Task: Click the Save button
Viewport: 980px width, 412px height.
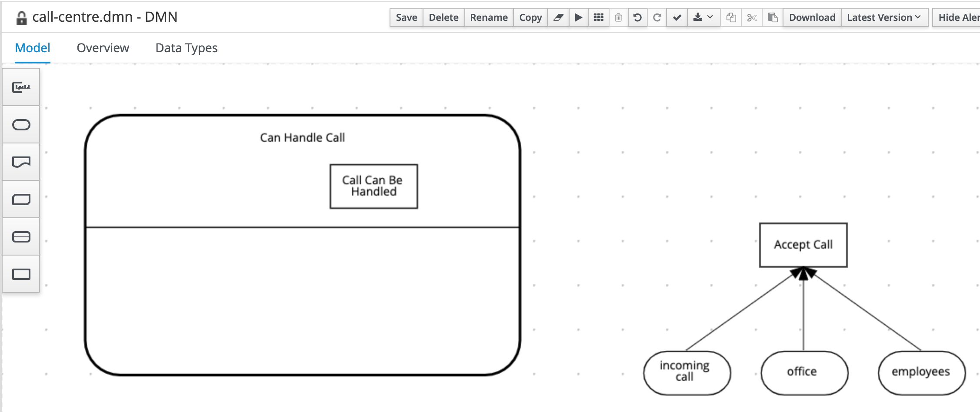Action: point(407,17)
